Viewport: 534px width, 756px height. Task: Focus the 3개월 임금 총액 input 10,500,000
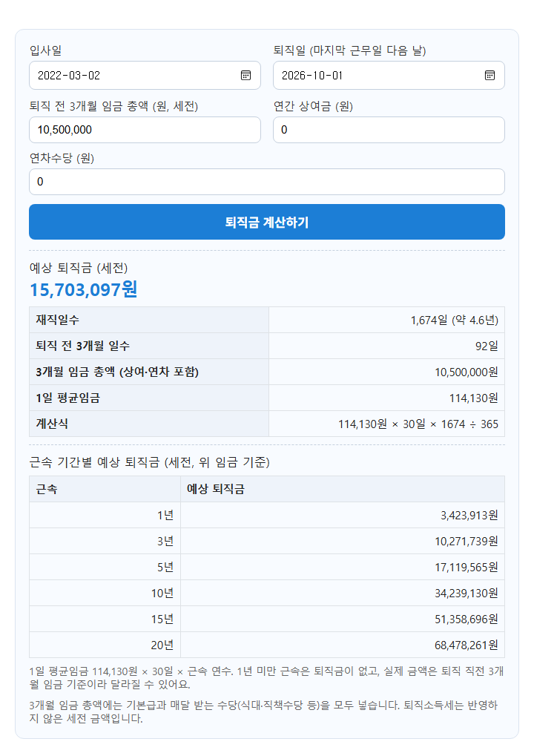tap(145, 130)
